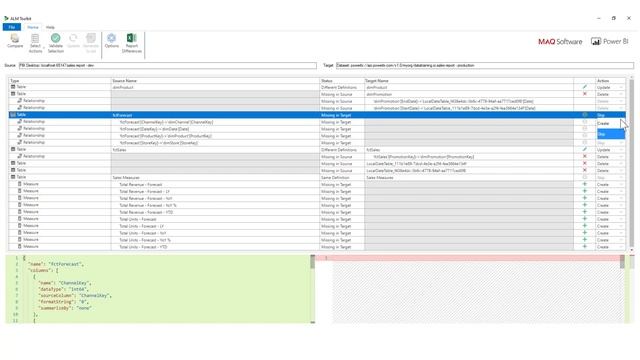Click the Type column header

point(60,81)
